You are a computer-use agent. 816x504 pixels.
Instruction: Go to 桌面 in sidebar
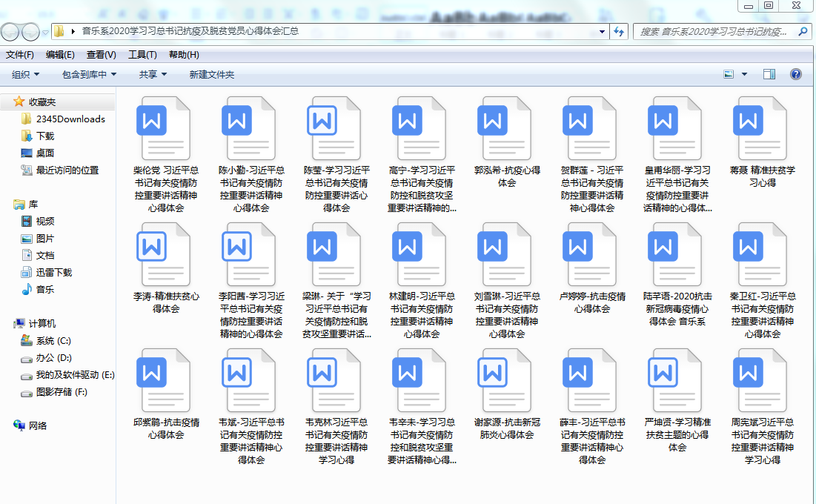click(x=44, y=153)
